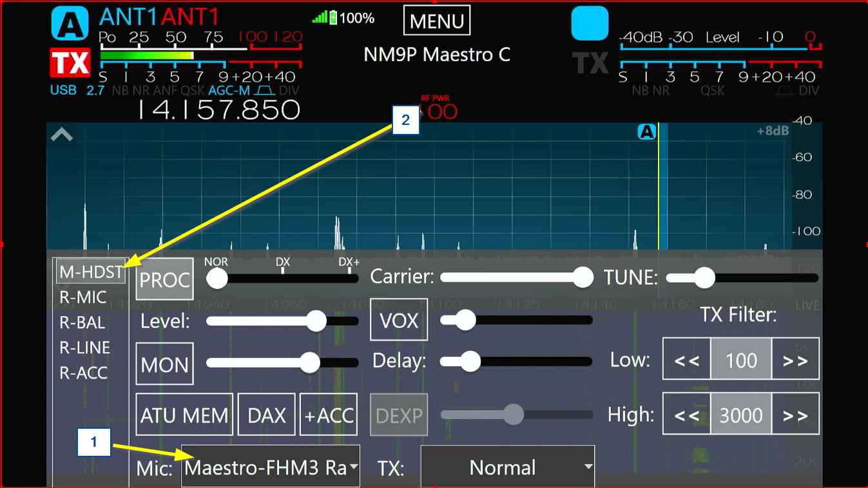The width and height of the screenshot is (868, 488).
Task: Toggle the DAX button
Action: [267, 415]
